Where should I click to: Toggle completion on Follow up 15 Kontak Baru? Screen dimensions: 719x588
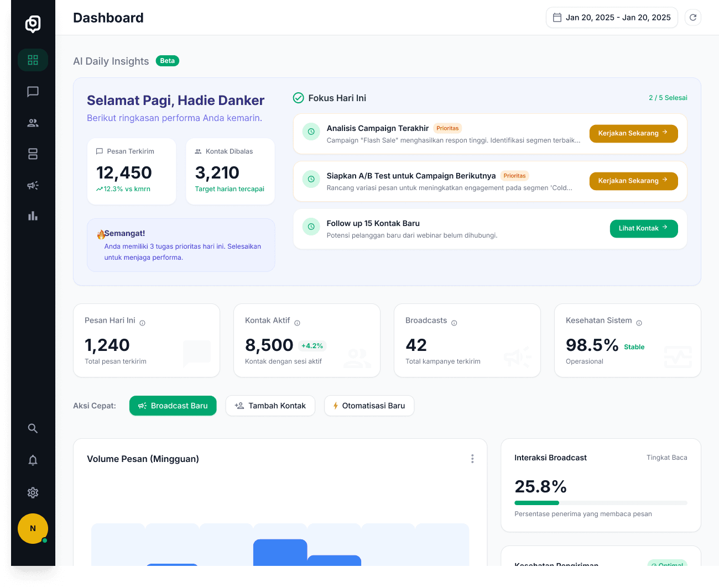coord(311,227)
